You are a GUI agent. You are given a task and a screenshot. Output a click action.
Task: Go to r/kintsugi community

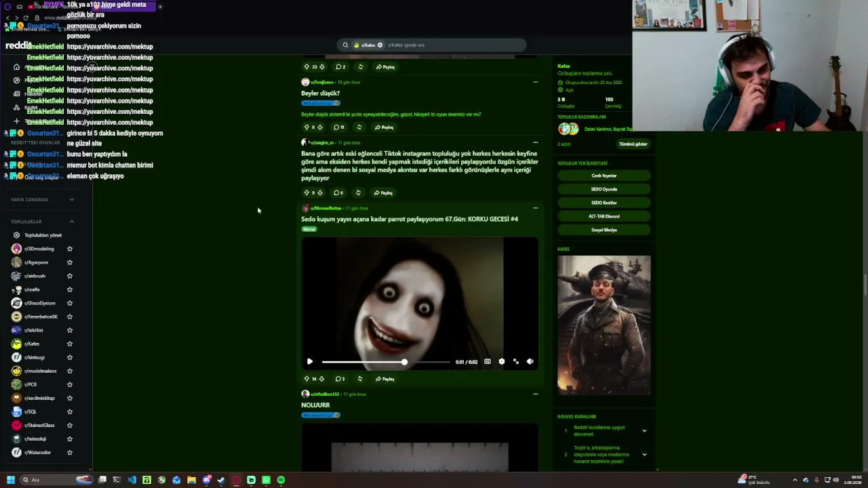pos(35,357)
